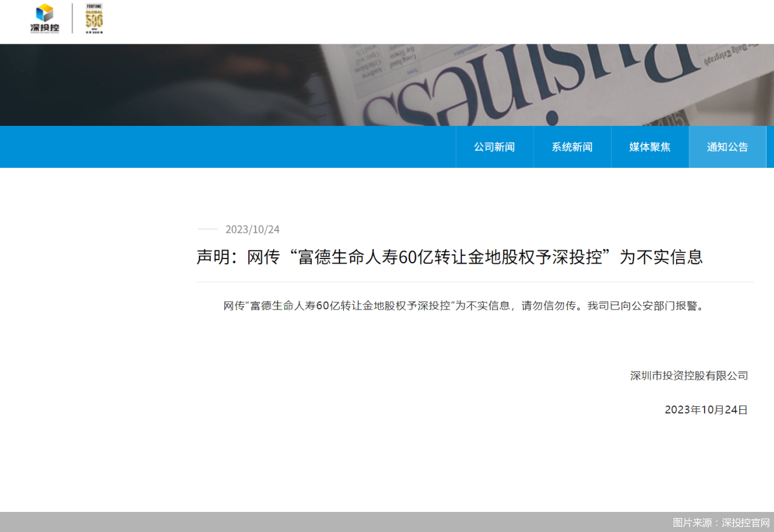Click the 2023/10/24 publish date
The image size is (774, 532).
point(253,229)
